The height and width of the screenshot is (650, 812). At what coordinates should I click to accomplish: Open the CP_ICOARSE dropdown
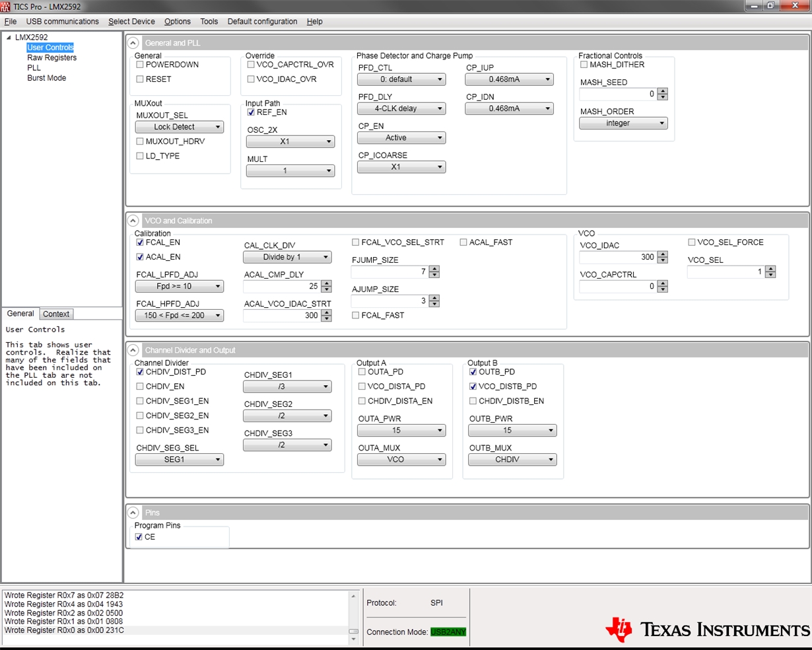pos(401,167)
